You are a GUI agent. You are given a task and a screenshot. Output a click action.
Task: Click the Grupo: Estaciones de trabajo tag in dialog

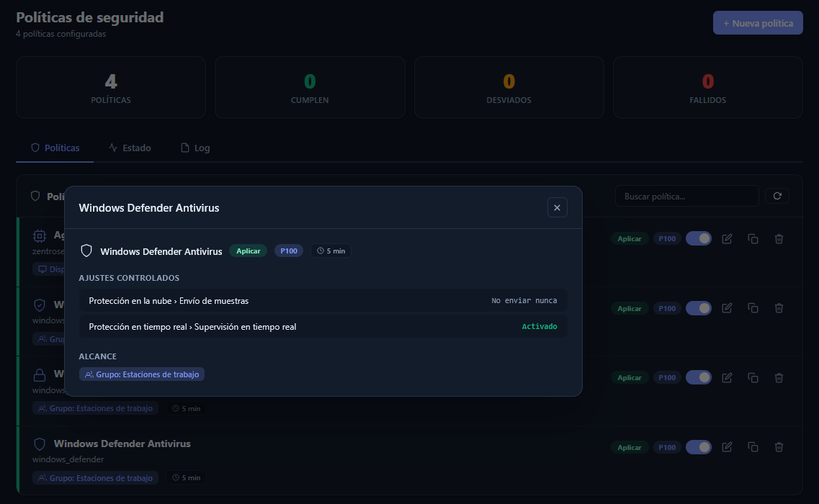142,374
